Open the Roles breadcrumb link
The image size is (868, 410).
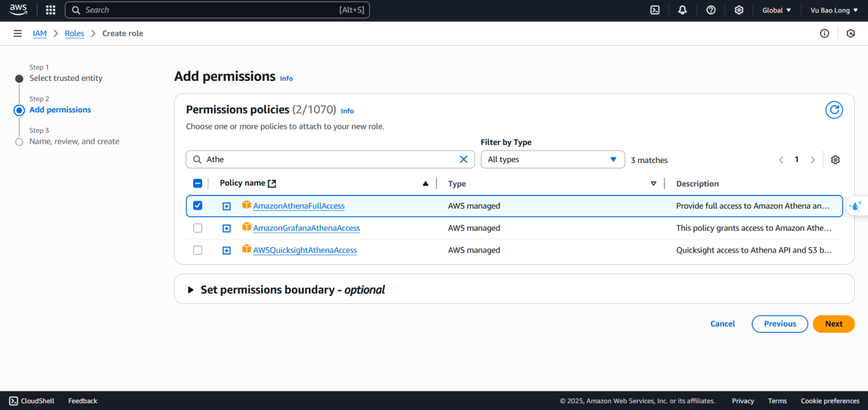[x=75, y=34]
